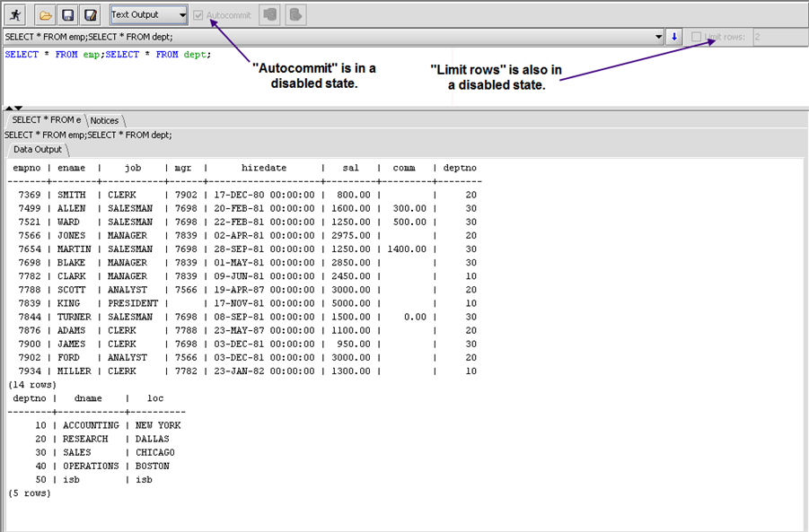This screenshot has height=532, width=809.
Task: Toggle the Limit rows checkbox
Action: (x=696, y=37)
